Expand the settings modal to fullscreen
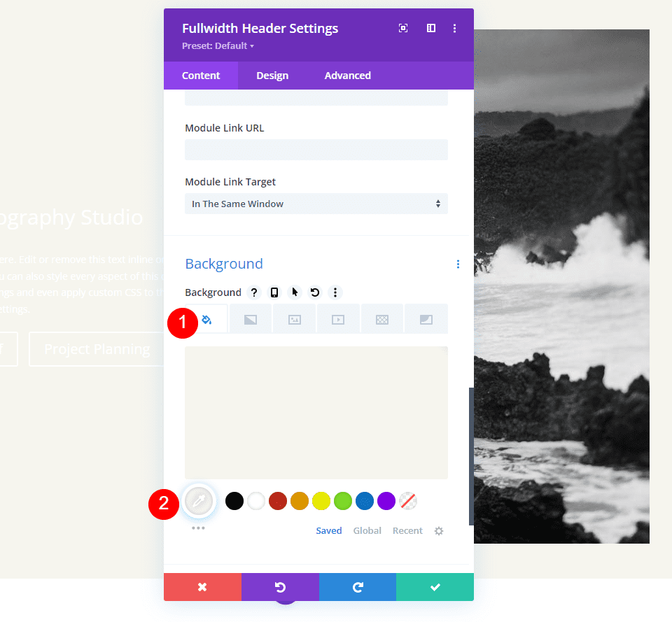This screenshot has height=622, width=672. (403, 28)
